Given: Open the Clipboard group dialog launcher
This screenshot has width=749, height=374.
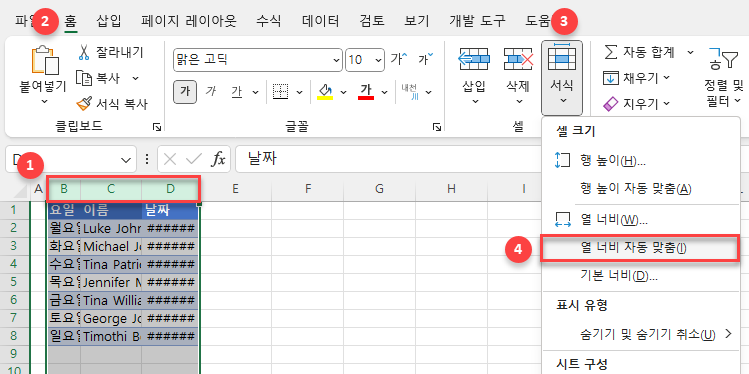Looking at the screenshot, I should [156, 127].
